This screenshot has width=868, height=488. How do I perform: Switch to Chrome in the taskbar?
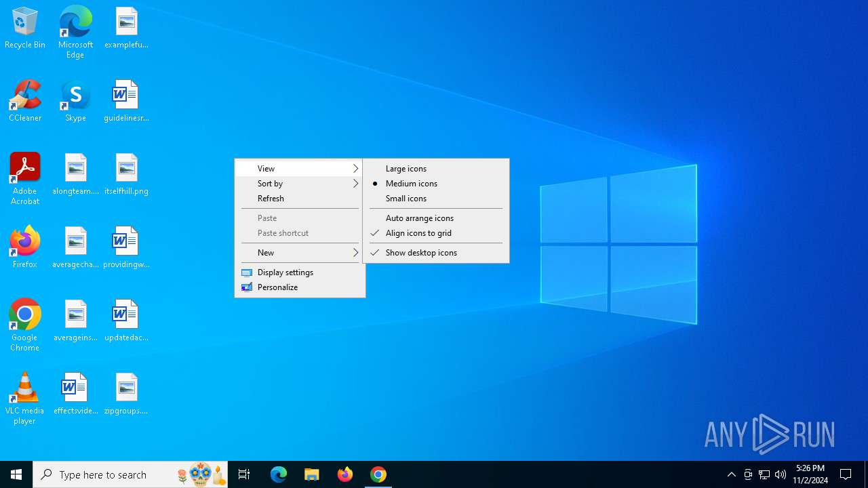[x=378, y=474]
